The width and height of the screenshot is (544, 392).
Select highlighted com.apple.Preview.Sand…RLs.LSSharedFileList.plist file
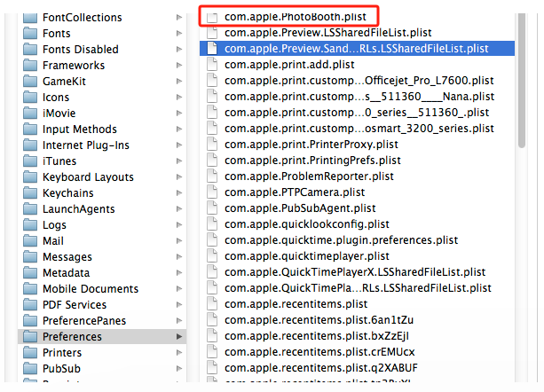[x=357, y=49]
